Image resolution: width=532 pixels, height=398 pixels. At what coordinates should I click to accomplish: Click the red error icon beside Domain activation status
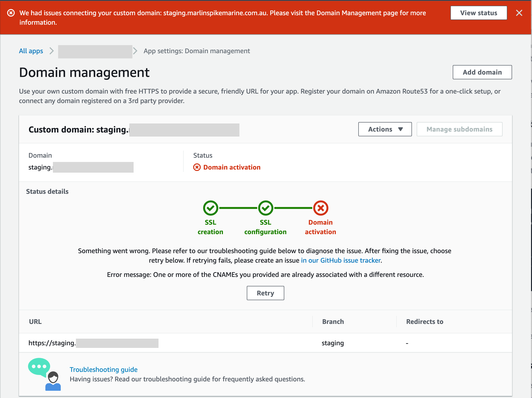coord(197,167)
